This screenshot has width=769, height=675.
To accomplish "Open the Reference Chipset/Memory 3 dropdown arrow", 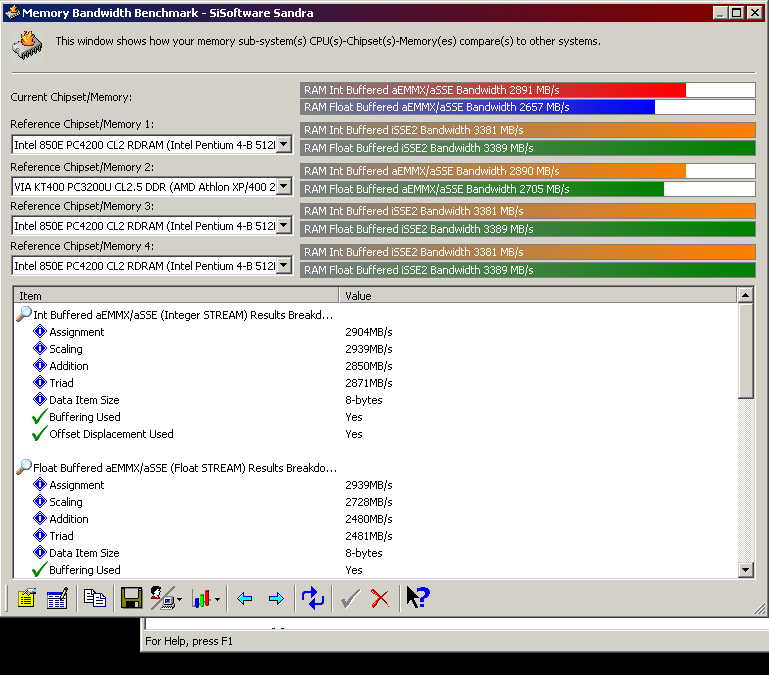I will click(283, 226).
